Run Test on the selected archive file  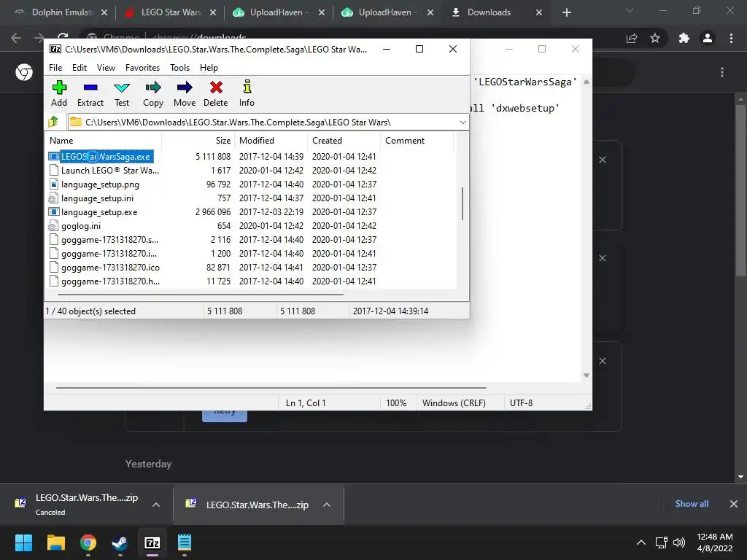(122, 94)
